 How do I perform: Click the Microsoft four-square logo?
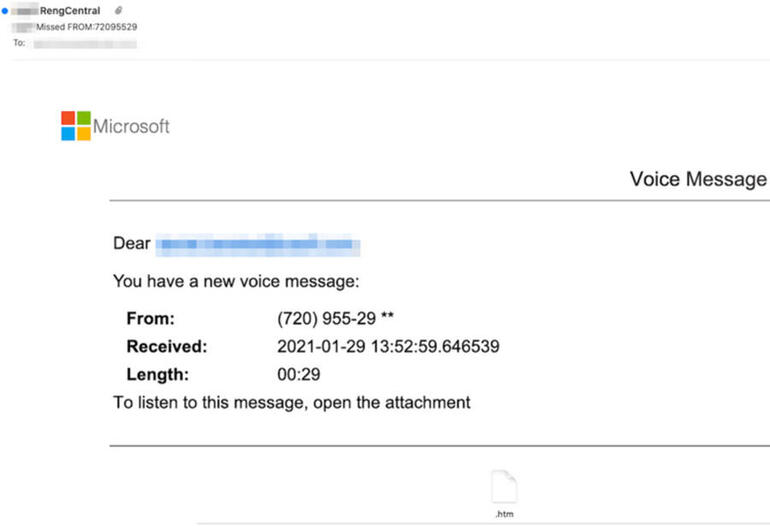coord(76,126)
